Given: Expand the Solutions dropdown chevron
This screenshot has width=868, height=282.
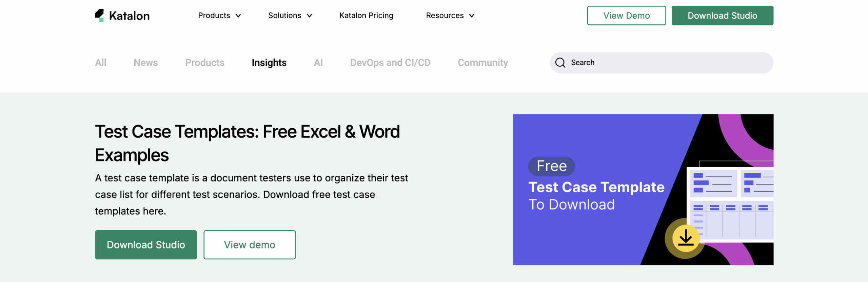Looking at the screenshot, I should click(x=309, y=16).
